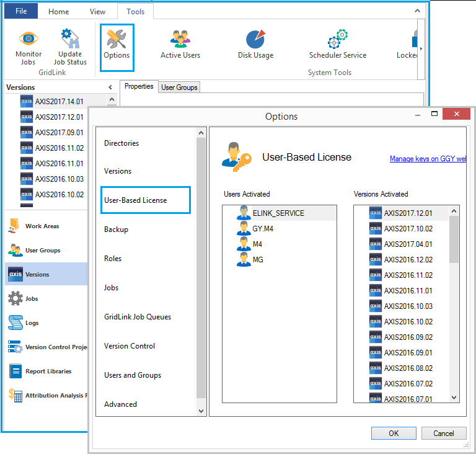Click axis icon of activated AXIS2016.12.02
The height and width of the screenshot is (454, 476).
coord(375,259)
